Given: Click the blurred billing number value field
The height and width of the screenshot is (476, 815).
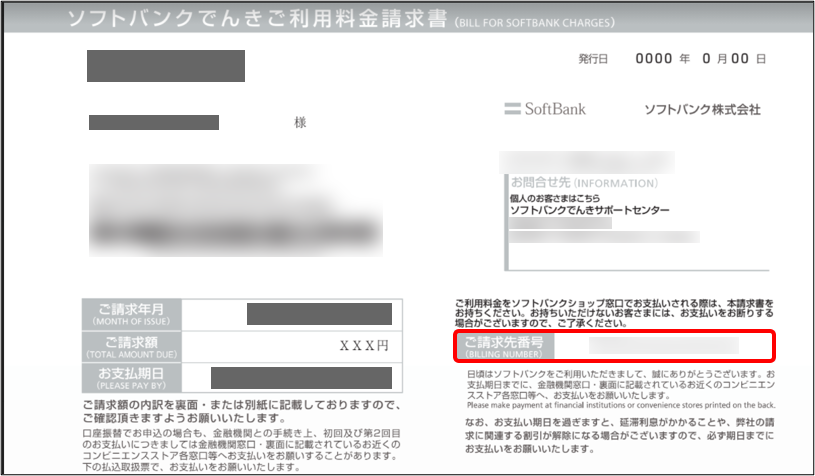Looking at the screenshot, I should [664, 346].
